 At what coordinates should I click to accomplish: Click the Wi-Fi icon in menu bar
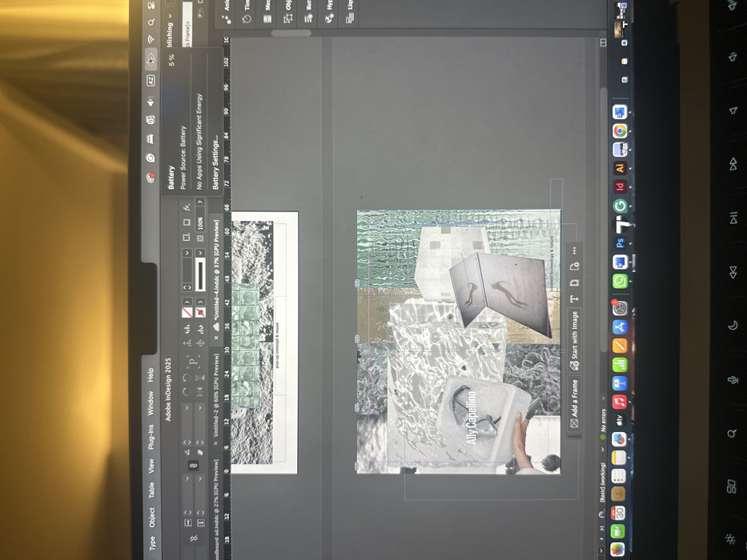151,38
